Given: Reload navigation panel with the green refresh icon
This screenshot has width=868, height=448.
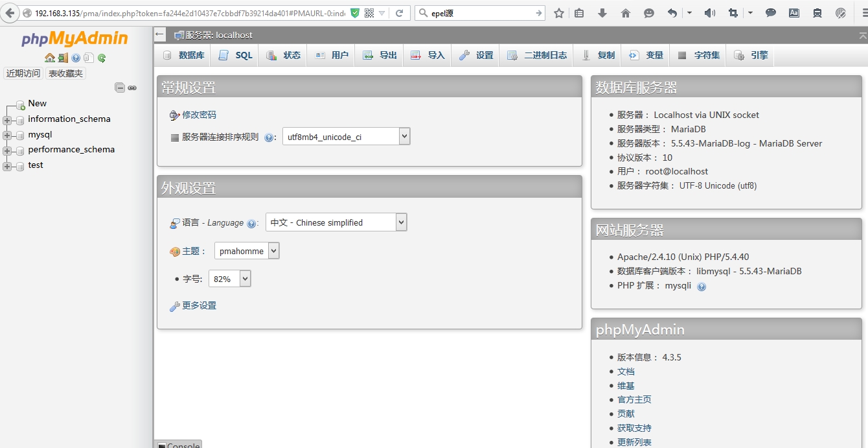Looking at the screenshot, I should coord(102,58).
